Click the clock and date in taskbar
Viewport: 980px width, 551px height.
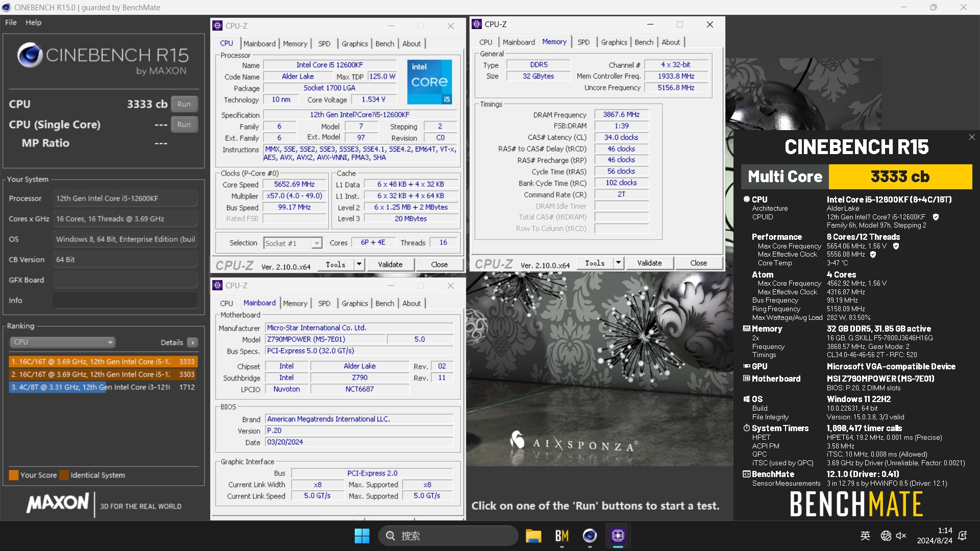[935, 536]
